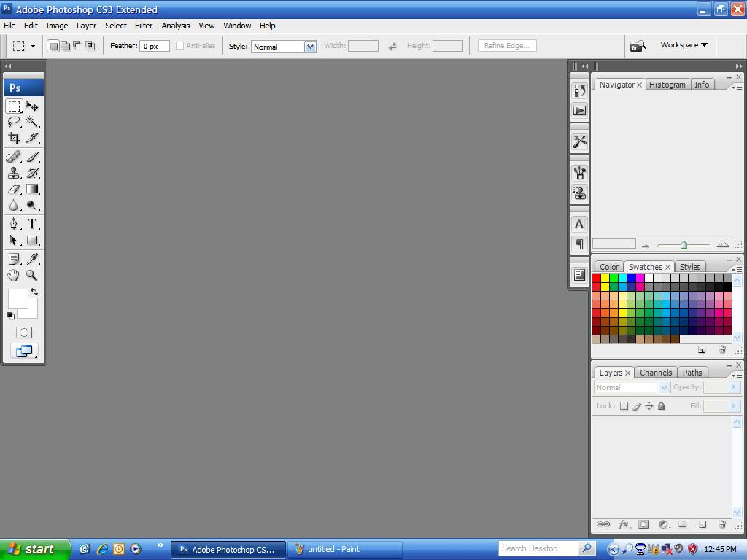Switch to the Channels tab
The height and width of the screenshot is (560, 747).
[x=655, y=373]
